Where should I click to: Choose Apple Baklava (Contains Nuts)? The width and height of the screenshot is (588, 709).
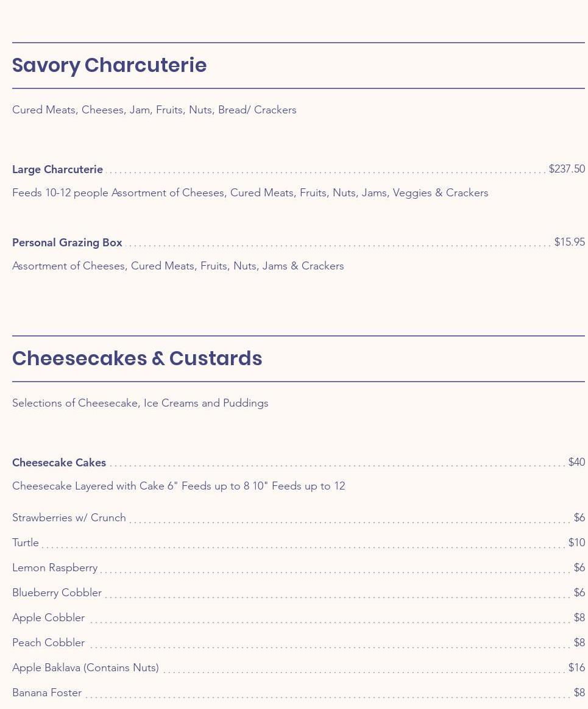(x=85, y=668)
